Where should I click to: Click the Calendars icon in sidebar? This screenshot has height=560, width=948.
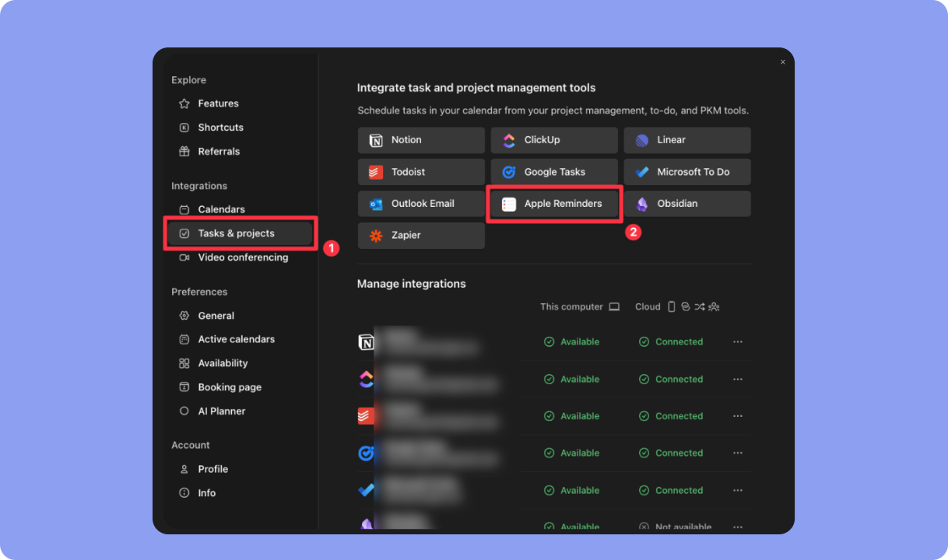[x=184, y=209]
